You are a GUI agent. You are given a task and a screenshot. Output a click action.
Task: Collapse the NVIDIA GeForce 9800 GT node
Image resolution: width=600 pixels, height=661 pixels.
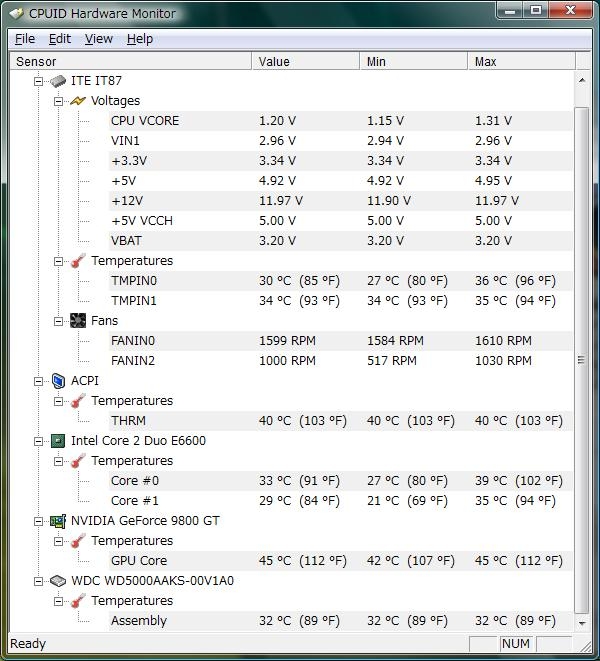38,521
